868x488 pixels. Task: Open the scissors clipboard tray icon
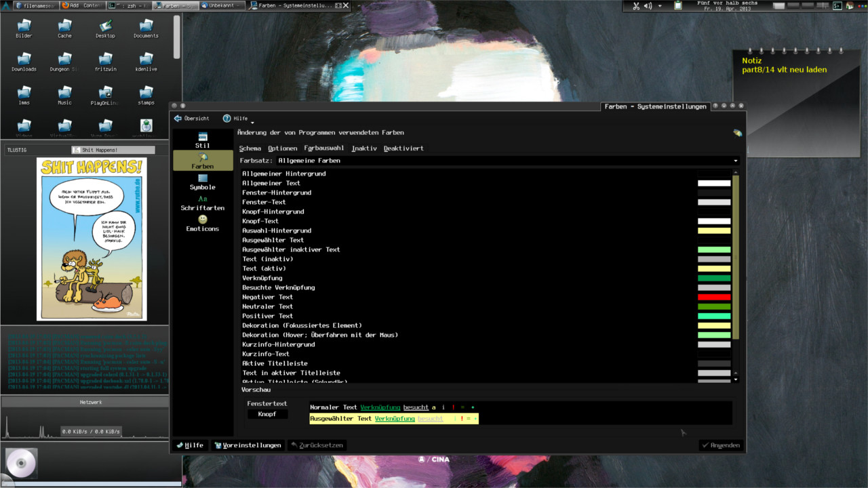tap(636, 5)
